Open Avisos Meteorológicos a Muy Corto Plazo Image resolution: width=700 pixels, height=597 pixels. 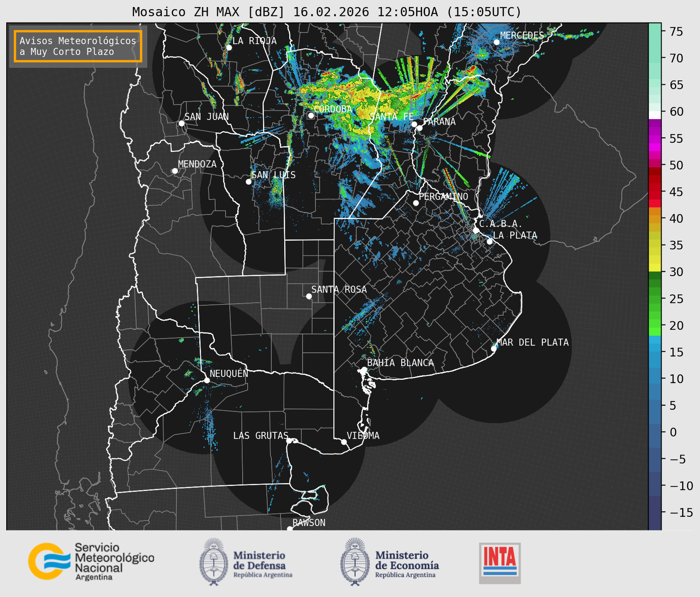click(78, 46)
